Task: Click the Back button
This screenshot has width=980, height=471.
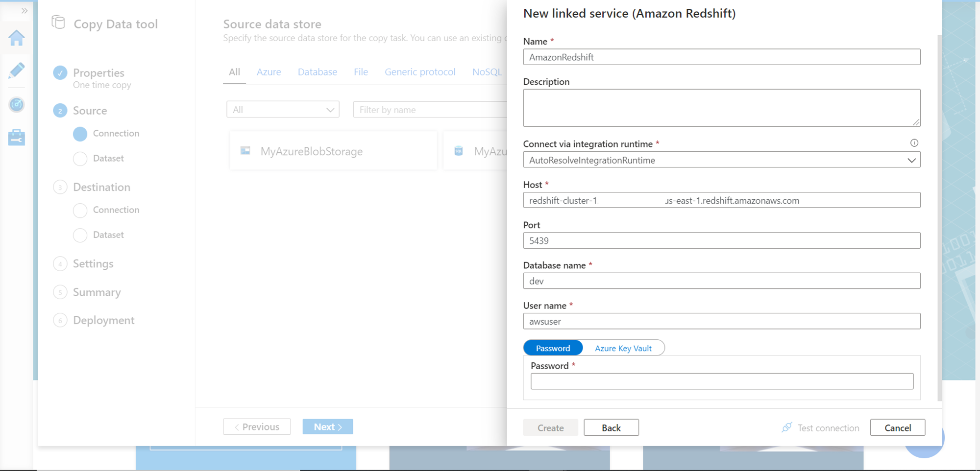Action: pos(611,427)
